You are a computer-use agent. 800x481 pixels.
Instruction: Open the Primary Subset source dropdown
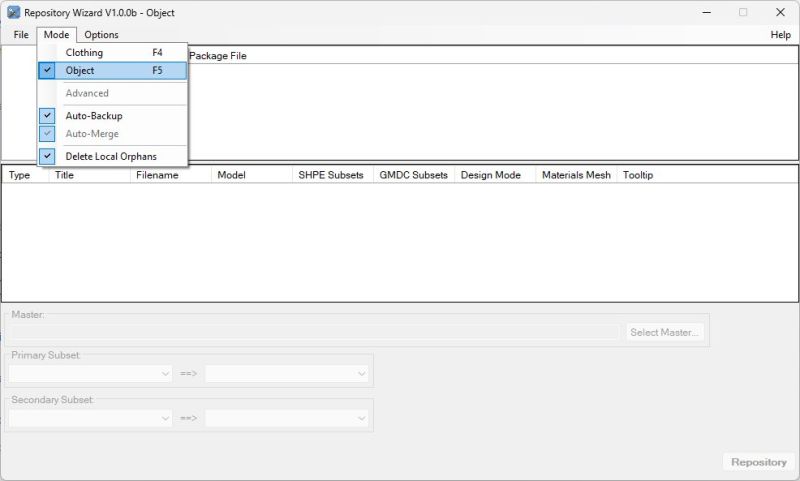(x=90, y=374)
